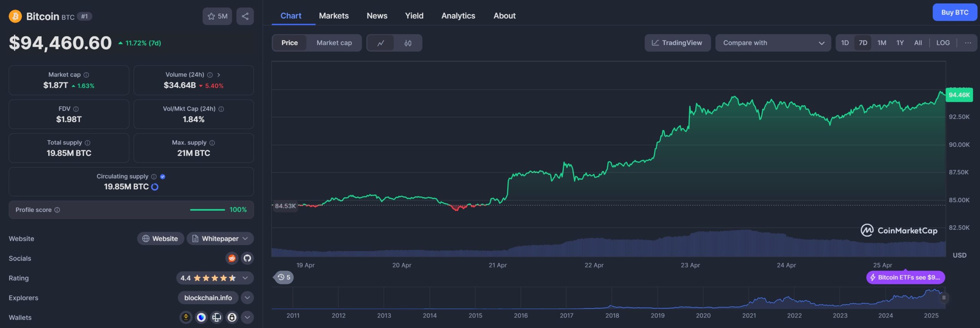Screen dimensions: 980x328
Task: Open blockchain.info explorer link
Action: (208, 298)
